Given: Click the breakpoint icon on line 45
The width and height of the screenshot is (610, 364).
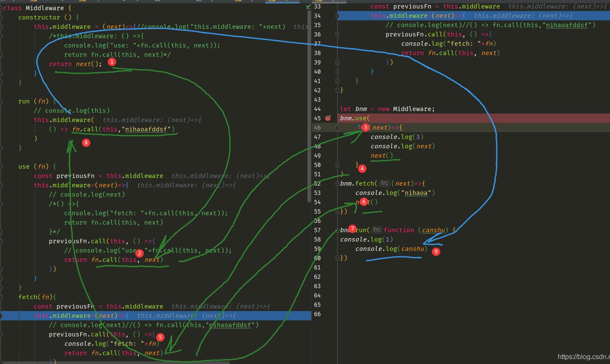Looking at the screenshot, I should pyautogui.click(x=328, y=118).
